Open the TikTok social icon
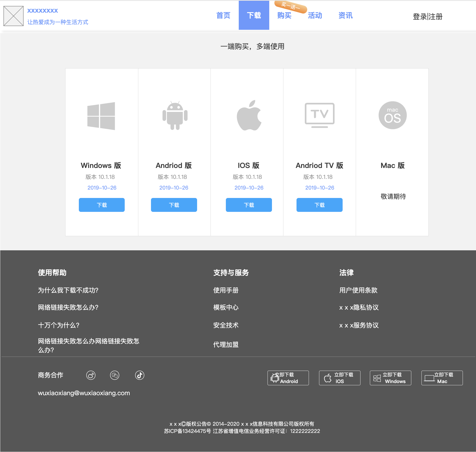The height and width of the screenshot is (452, 476). [140, 375]
